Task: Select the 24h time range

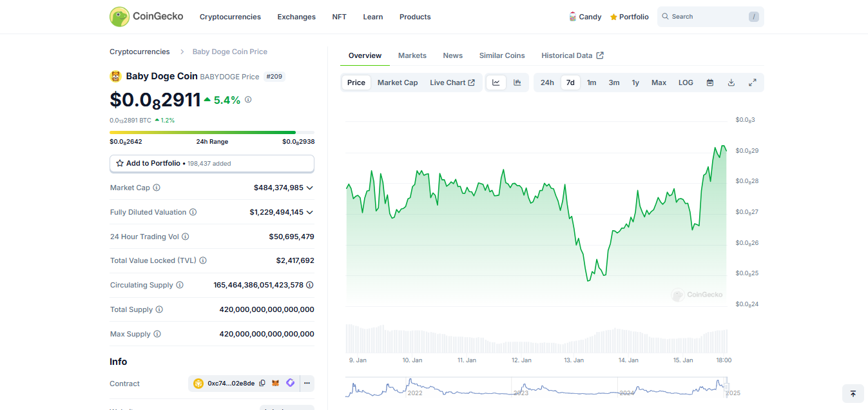Action: tap(547, 83)
